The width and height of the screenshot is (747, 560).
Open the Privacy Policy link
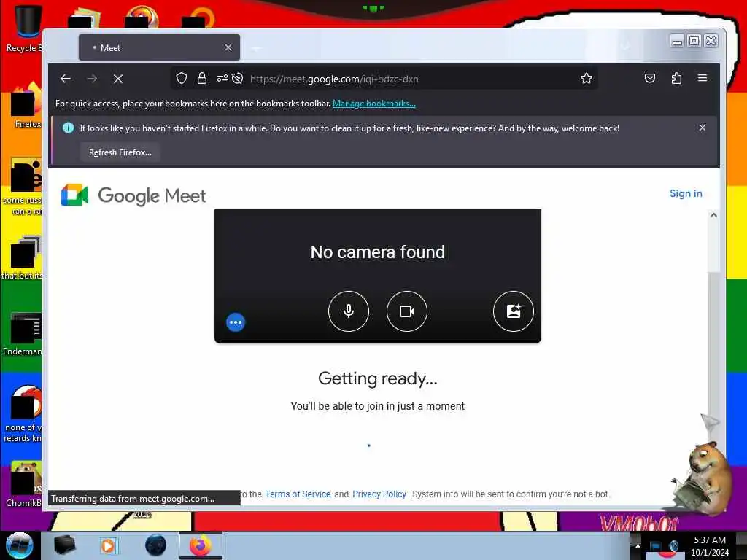tap(379, 494)
